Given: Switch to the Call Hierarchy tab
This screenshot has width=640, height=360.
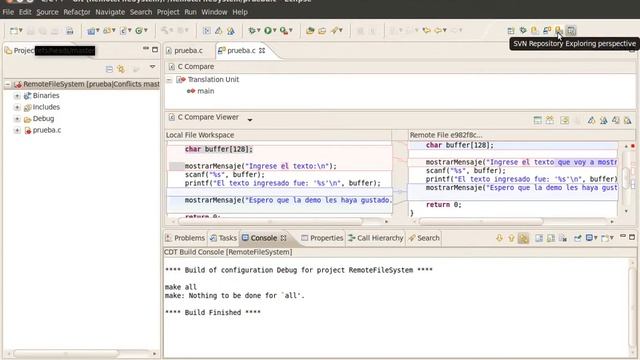Looking at the screenshot, I should pyautogui.click(x=376, y=238).
